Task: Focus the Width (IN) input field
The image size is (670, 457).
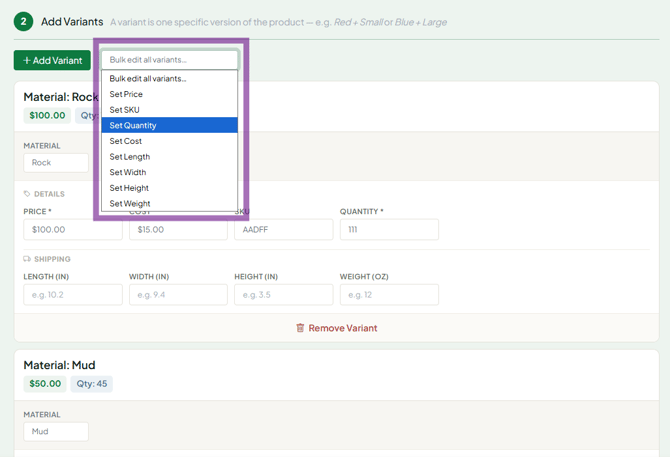Action: (178, 295)
